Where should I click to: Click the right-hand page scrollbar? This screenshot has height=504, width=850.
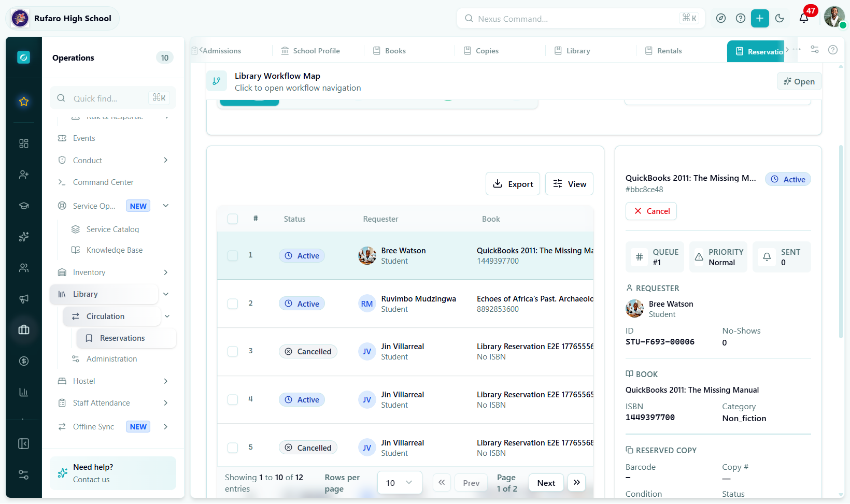(841, 241)
